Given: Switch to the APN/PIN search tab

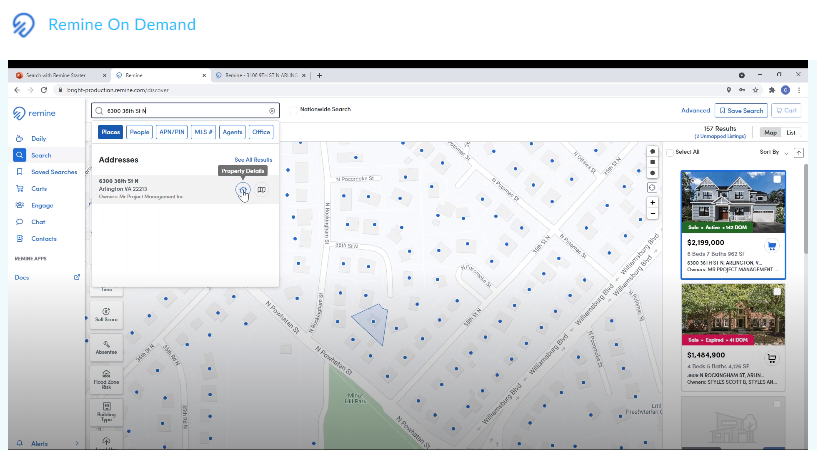Looking at the screenshot, I should point(171,132).
